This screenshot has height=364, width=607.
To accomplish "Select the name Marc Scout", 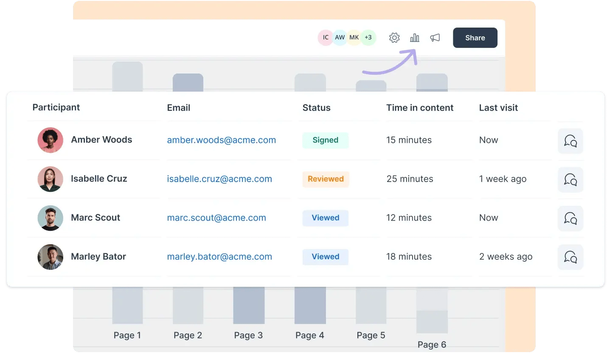I will 96,218.
